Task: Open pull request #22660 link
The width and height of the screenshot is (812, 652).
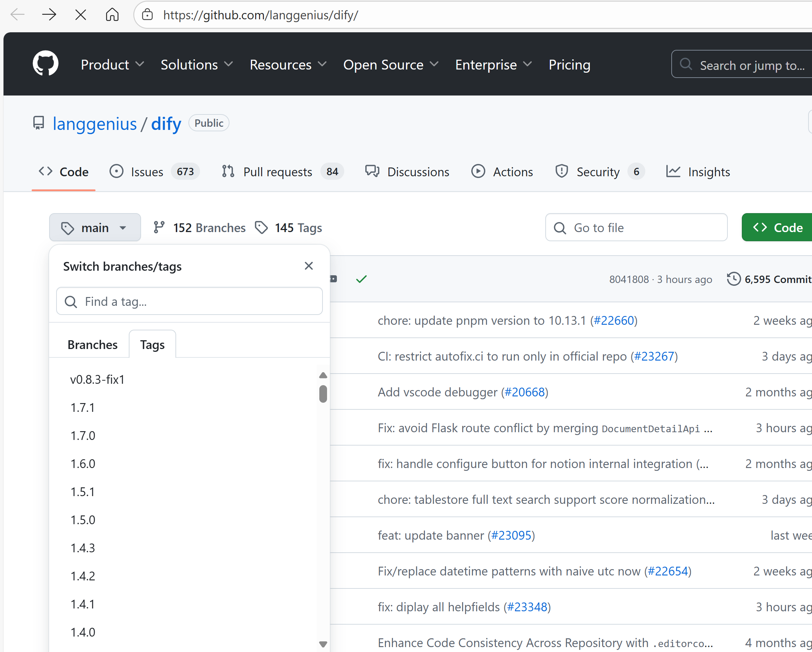Action: pos(614,320)
